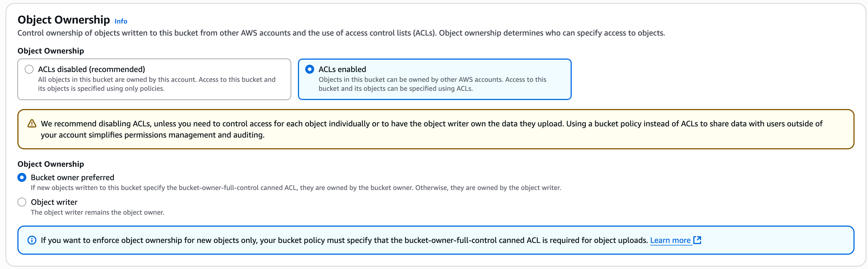Click the "ACLs enabled" label text
This screenshot has height=269, width=868.
click(342, 69)
